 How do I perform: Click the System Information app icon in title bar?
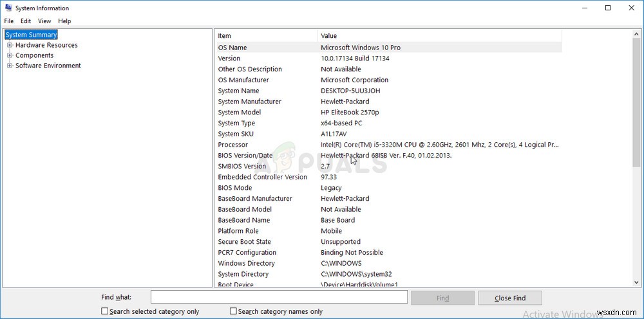8,8
